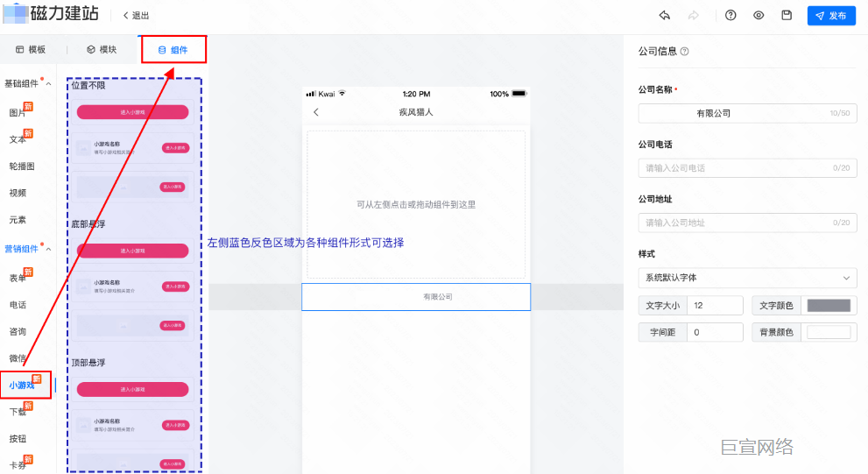The width and height of the screenshot is (868, 474).
Task: Select the 卡券 component
Action: pos(18,464)
